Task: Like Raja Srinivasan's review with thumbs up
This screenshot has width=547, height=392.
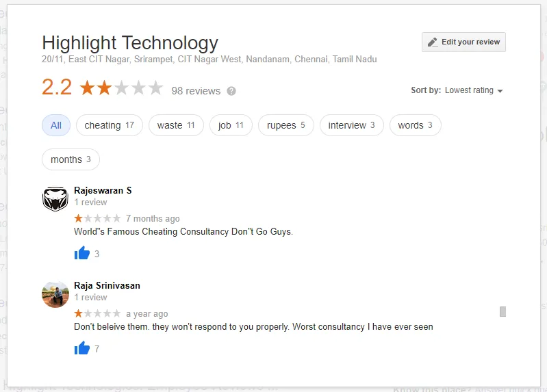Action: click(82, 348)
